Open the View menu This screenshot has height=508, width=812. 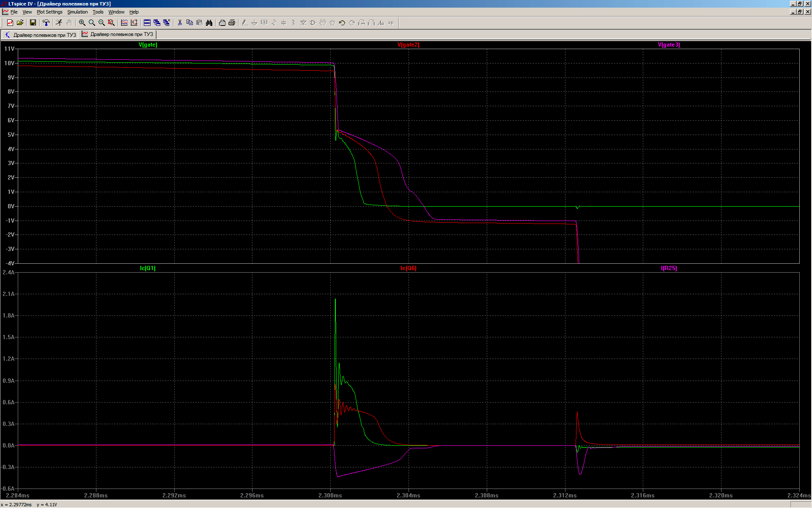click(27, 12)
